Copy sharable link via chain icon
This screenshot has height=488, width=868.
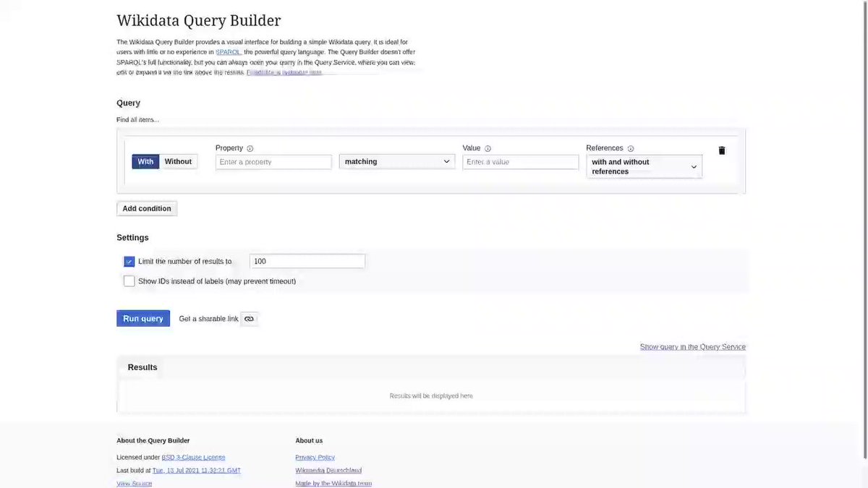tap(249, 319)
